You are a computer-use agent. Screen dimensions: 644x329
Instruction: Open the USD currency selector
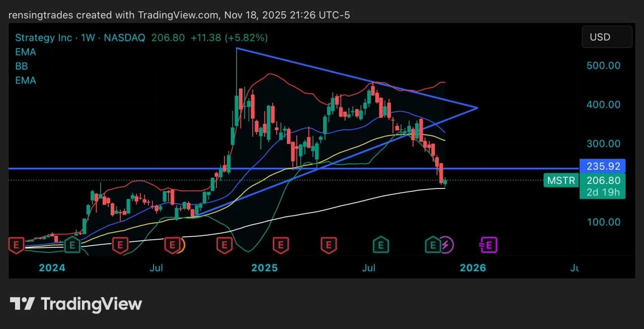point(606,37)
